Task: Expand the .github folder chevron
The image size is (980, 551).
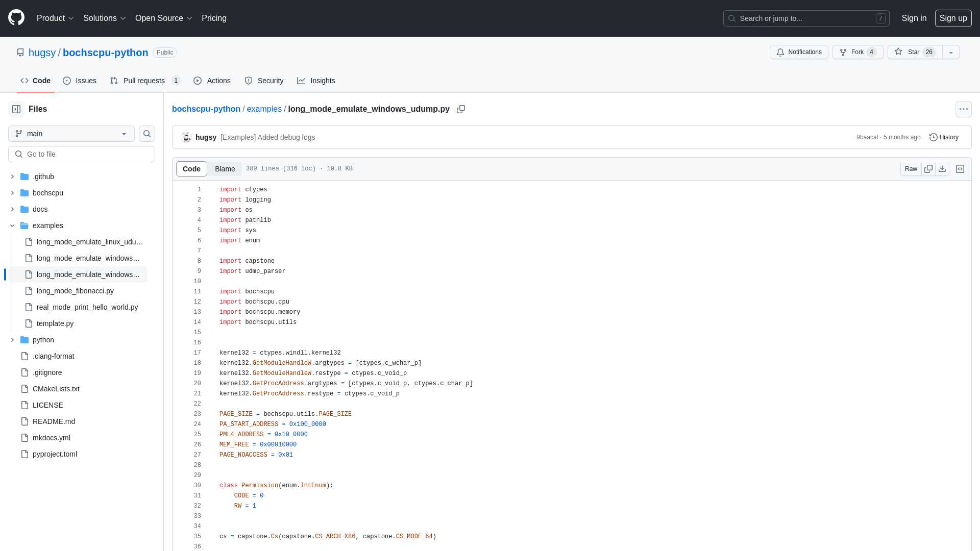Action: click(12, 177)
